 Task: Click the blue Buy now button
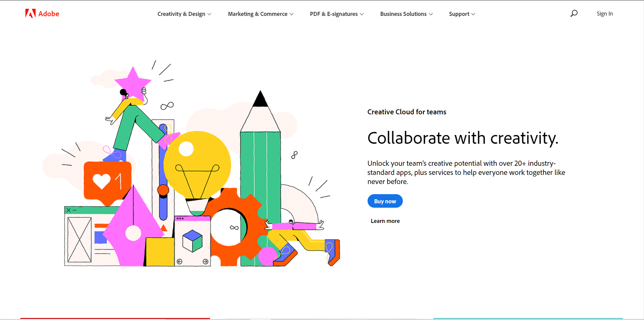coord(385,201)
